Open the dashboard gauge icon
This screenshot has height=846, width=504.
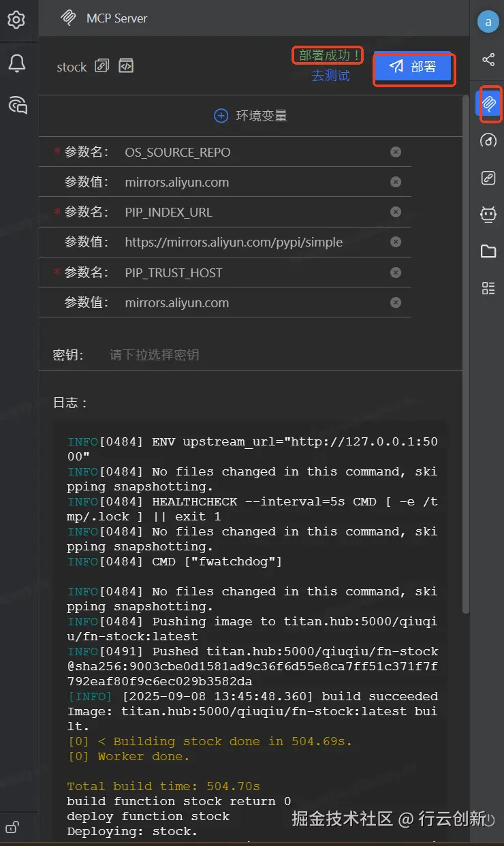point(488,141)
